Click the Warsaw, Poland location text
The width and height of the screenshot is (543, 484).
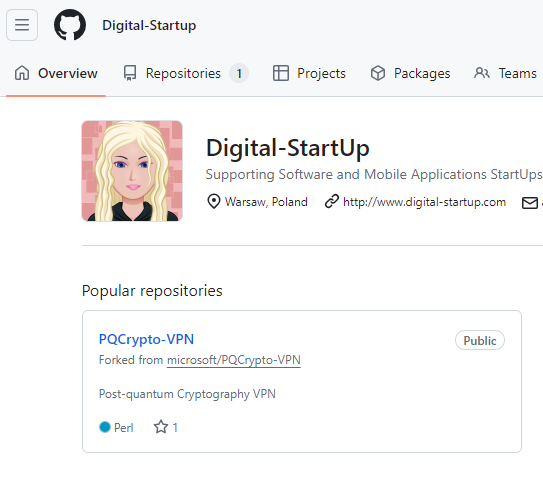[266, 202]
